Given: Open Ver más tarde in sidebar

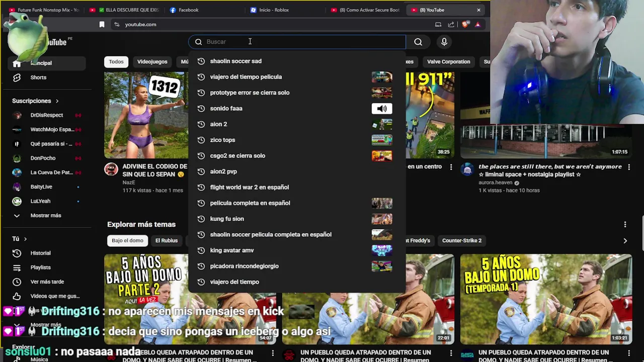Looking at the screenshot, I should pyautogui.click(x=45, y=282).
